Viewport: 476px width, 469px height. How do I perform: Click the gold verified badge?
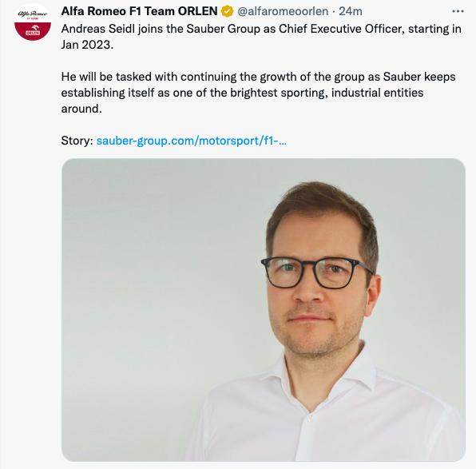(x=227, y=11)
